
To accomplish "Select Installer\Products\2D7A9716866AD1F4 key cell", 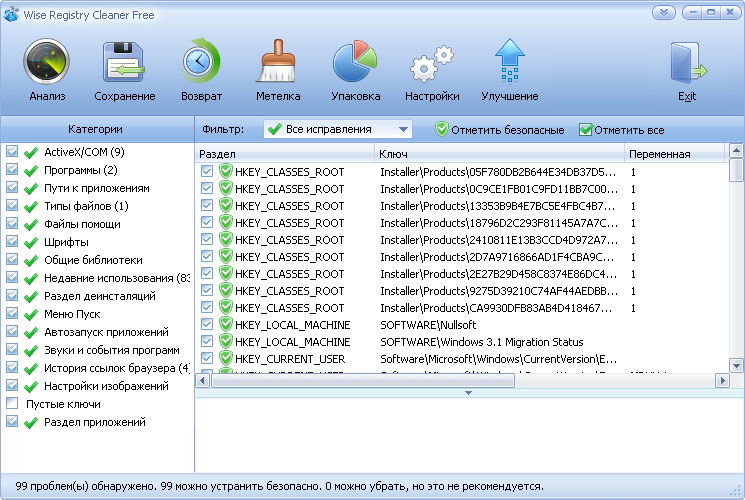I will click(x=497, y=257).
